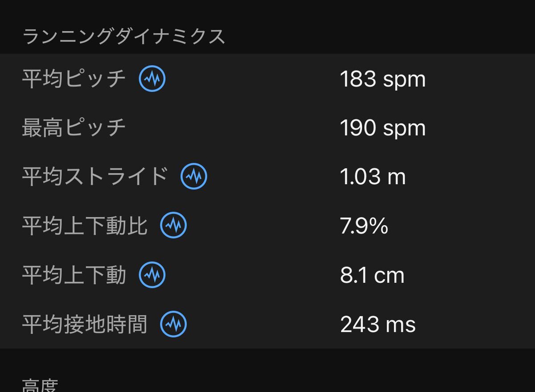Tap the 最高ピッチ row label
Screen dimensions: 535x392
(x=74, y=128)
